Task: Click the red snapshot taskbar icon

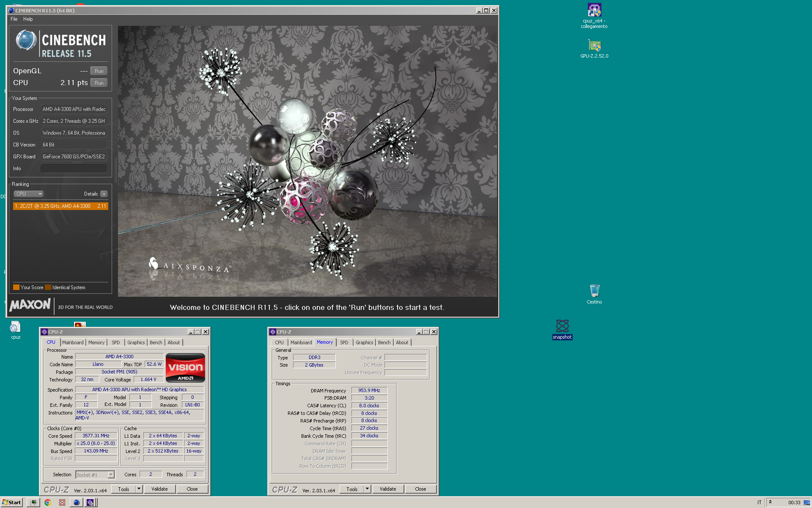Action: pos(62,502)
